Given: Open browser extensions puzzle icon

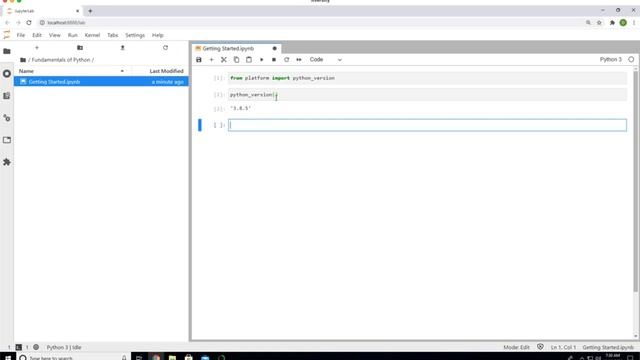Looking at the screenshot, I should [x=612, y=23].
